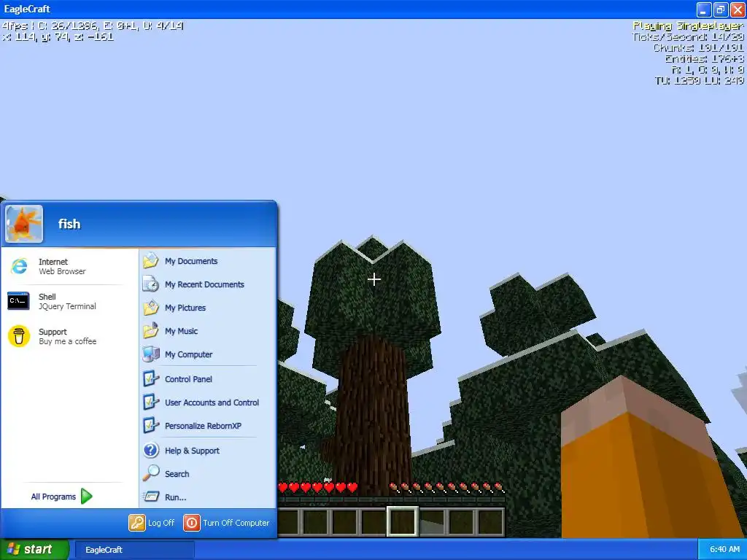Open the Internet Explorer web browser icon

click(x=19, y=266)
